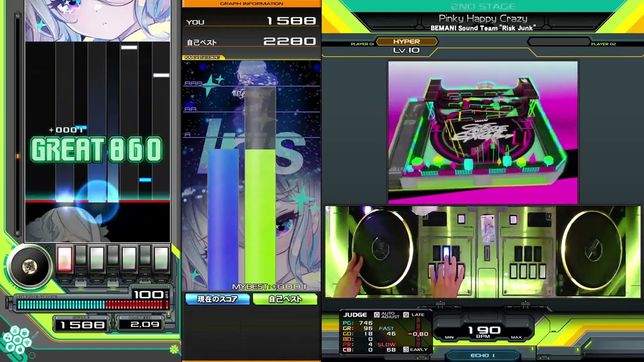The width and height of the screenshot is (644, 362).
Task: Click the 自己ベスト score 2280
Action: (x=289, y=42)
